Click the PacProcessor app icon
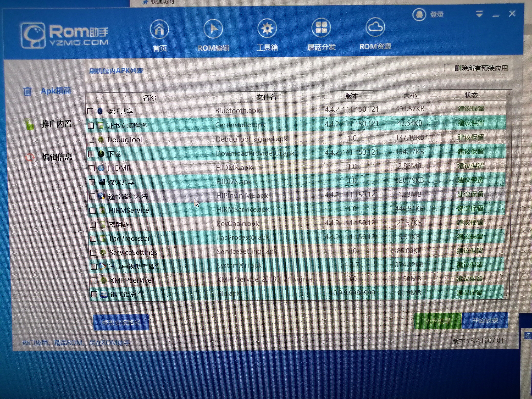532x399 pixels. 103,238
